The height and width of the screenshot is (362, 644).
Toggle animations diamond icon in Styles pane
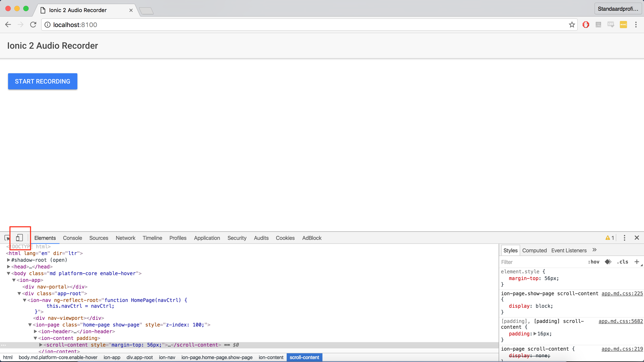point(608,262)
